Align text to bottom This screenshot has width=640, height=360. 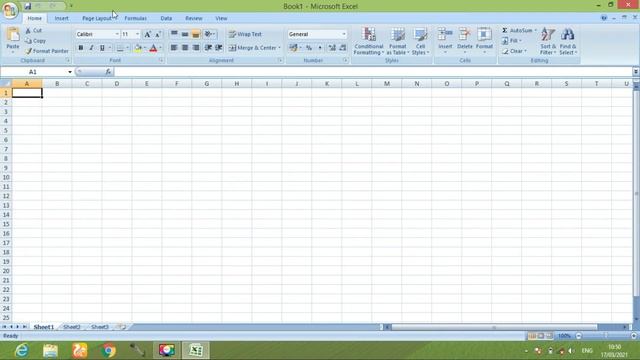[x=196, y=34]
